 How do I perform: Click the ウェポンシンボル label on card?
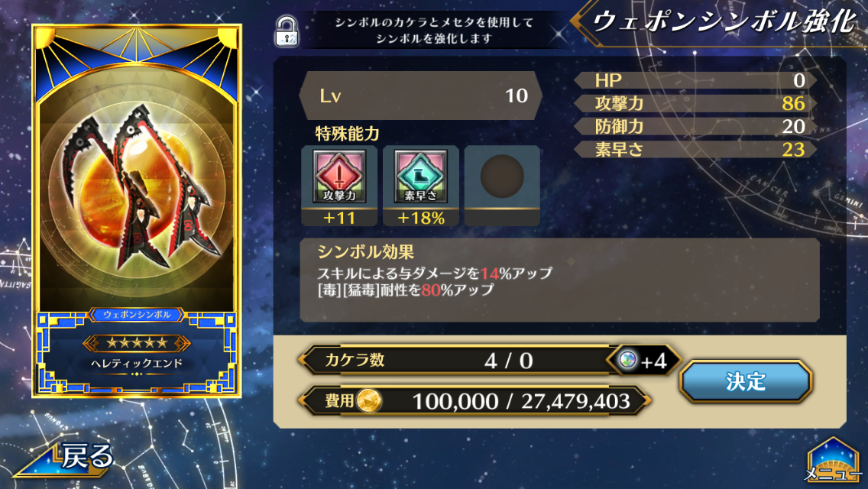(137, 315)
